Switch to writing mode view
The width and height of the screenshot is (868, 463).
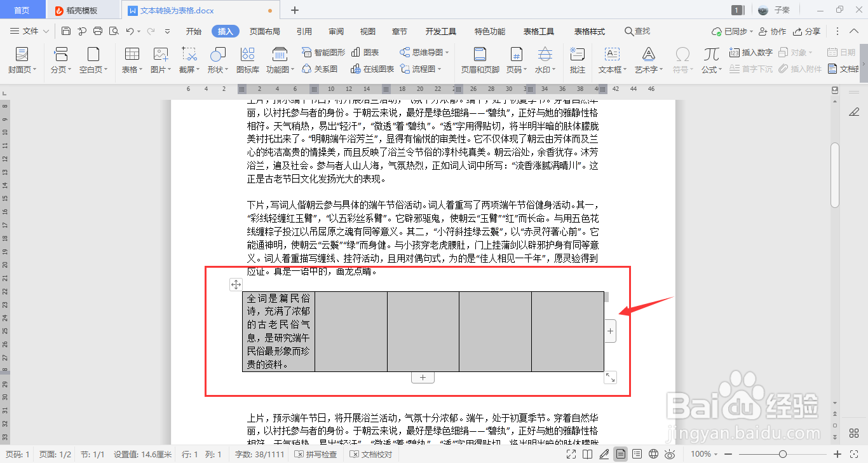click(604, 454)
